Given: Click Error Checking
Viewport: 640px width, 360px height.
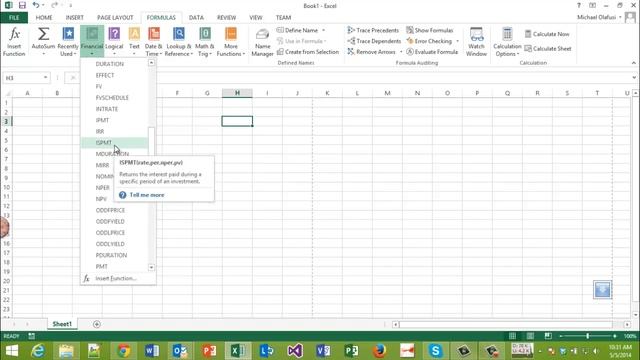Looking at the screenshot, I should click(x=429, y=41).
